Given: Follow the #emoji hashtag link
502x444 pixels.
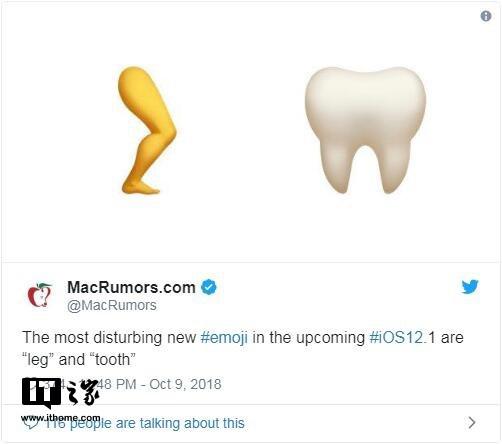Looking at the screenshot, I should pos(224,337).
